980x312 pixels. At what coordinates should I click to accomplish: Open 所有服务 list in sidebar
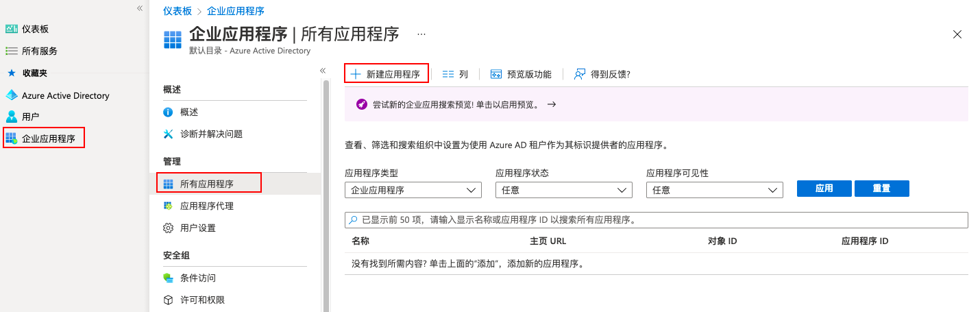[x=32, y=51]
